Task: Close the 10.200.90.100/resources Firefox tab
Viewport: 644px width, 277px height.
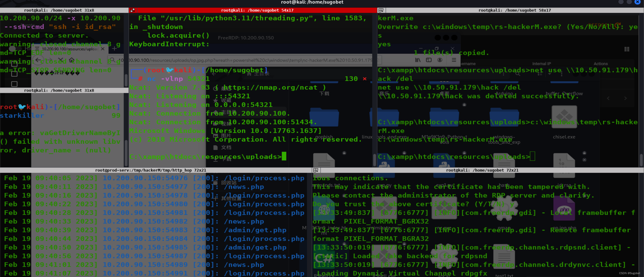Action: tap(103, 49)
